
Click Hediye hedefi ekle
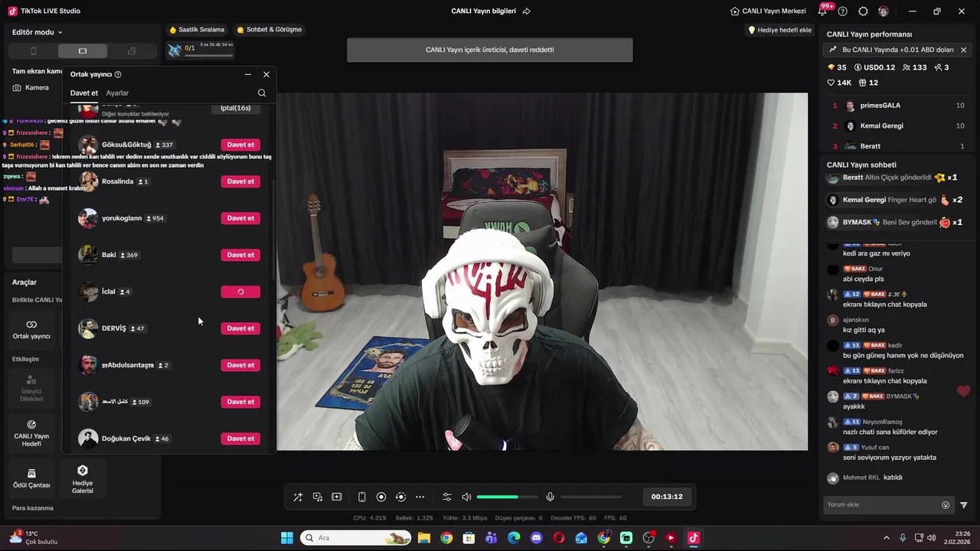pyautogui.click(x=779, y=30)
